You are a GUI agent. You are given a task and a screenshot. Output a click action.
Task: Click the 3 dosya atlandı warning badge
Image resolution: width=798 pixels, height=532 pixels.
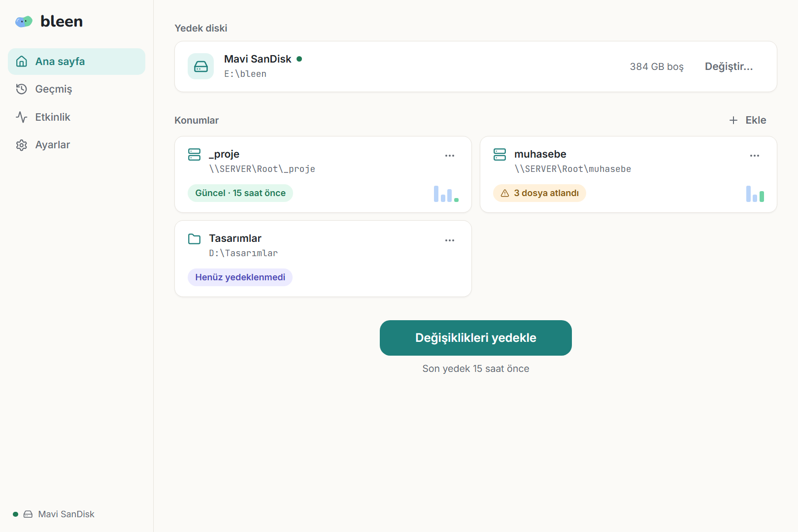click(539, 193)
